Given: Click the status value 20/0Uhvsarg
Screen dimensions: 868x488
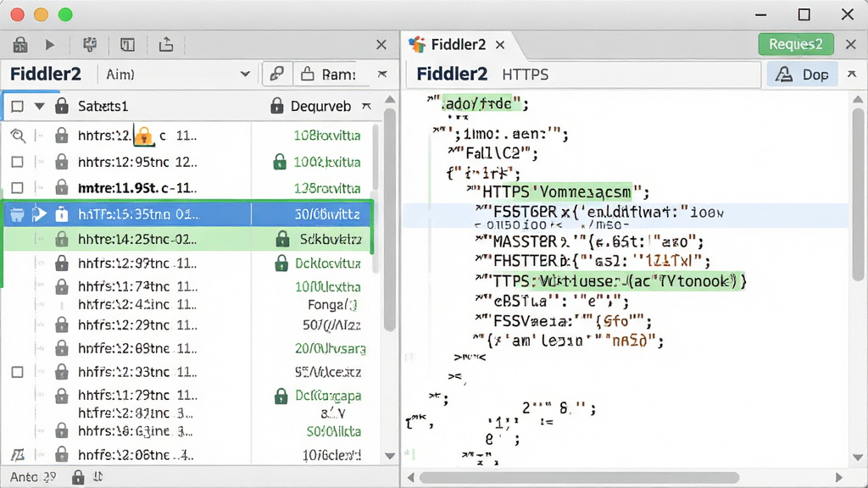Looking at the screenshot, I should (x=330, y=348).
